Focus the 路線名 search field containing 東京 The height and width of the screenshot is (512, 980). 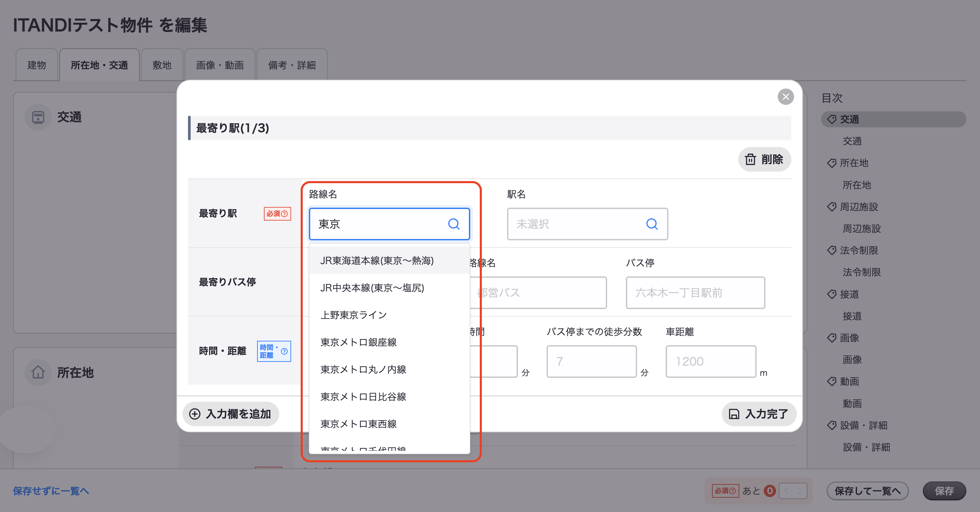click(390, 224)
